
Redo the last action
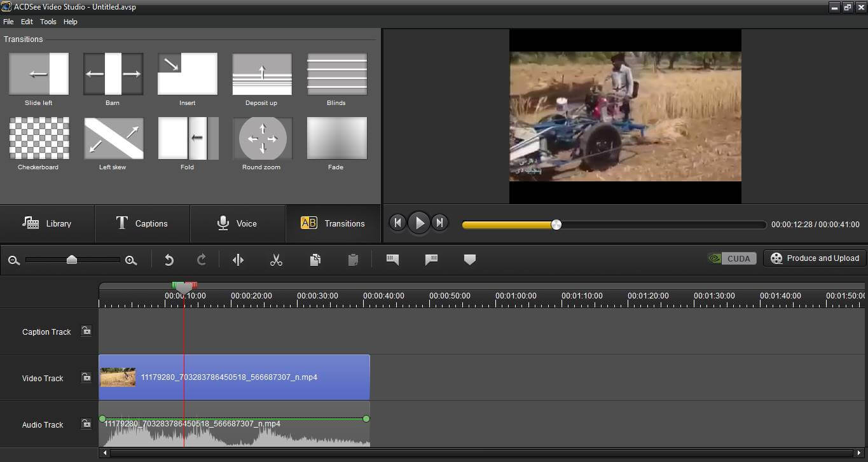pos(202,260)
